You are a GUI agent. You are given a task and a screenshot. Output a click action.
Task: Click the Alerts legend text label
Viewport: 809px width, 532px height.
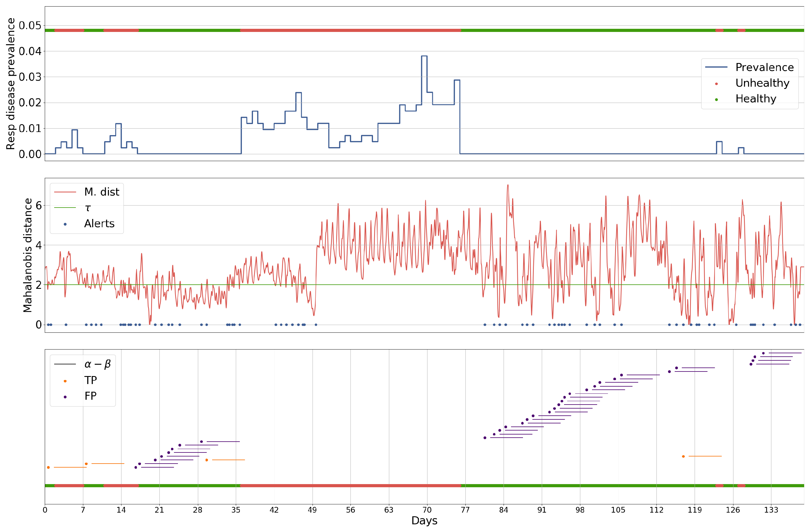tap(99, 224)
